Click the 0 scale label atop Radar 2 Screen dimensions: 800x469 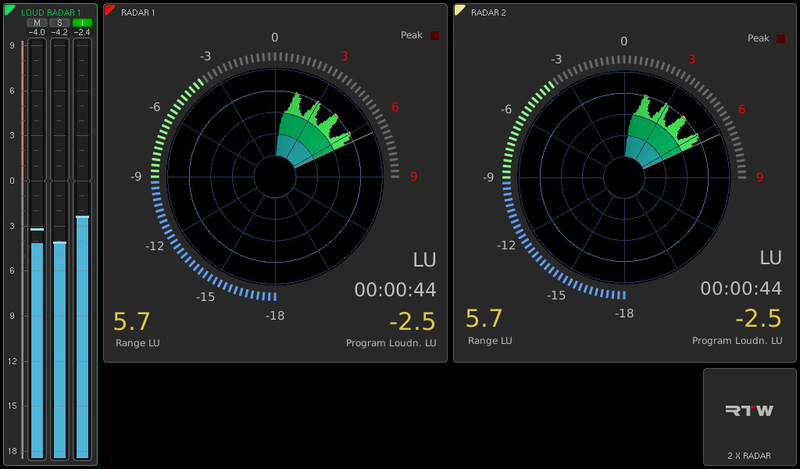click(623, 41)
